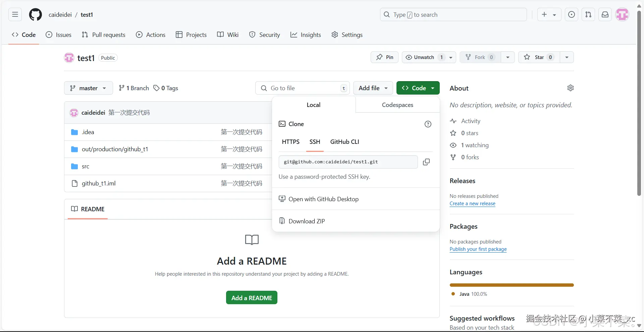Open the Projects tab

point(191,35)
